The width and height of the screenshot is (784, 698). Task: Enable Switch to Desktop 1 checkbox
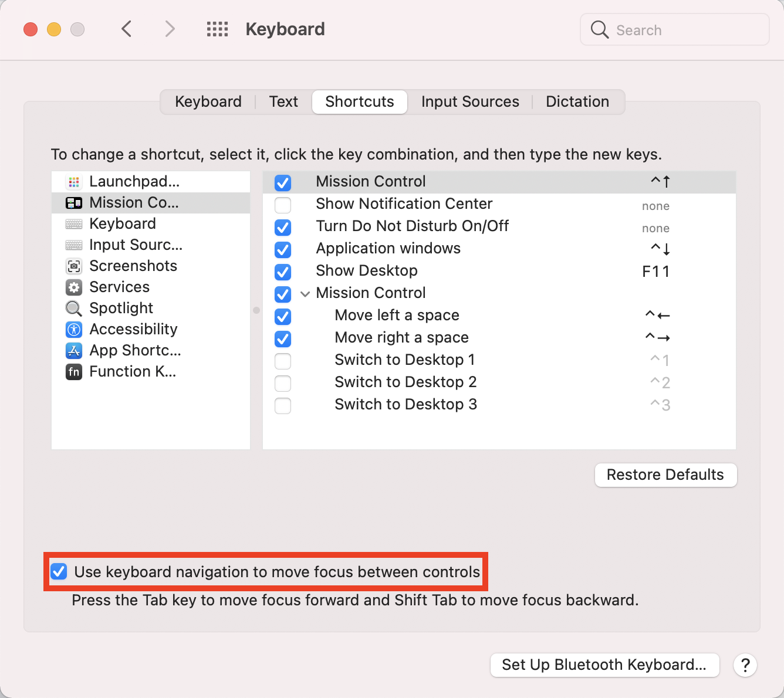[x=283, y=361]
